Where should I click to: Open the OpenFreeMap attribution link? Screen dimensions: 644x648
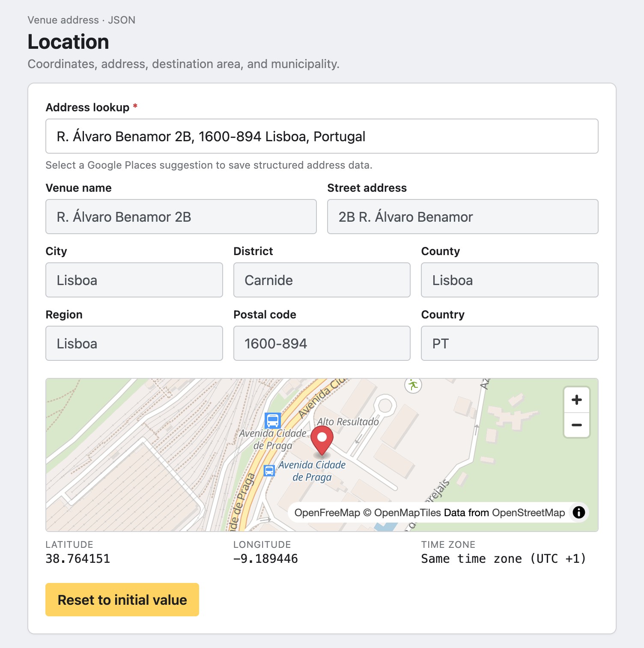click(x=327, y=513)
